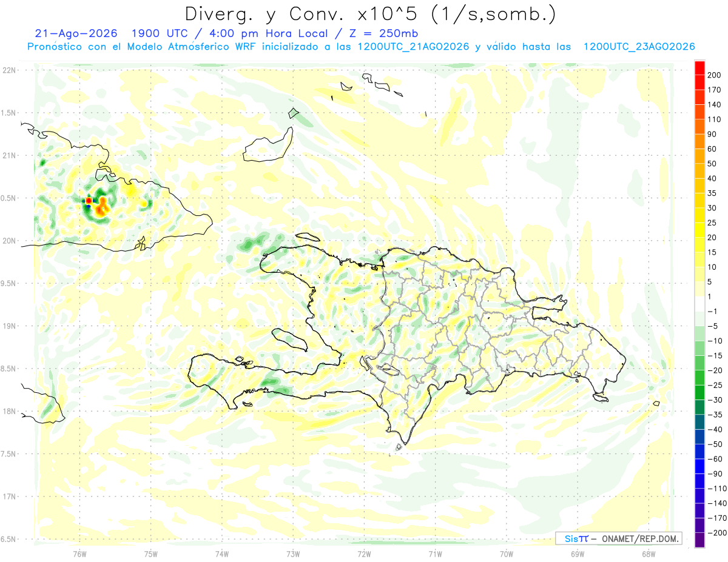Click the legend value -110
Image resolution: width=728 pixels, height=562 pixels.
(718, 489)
